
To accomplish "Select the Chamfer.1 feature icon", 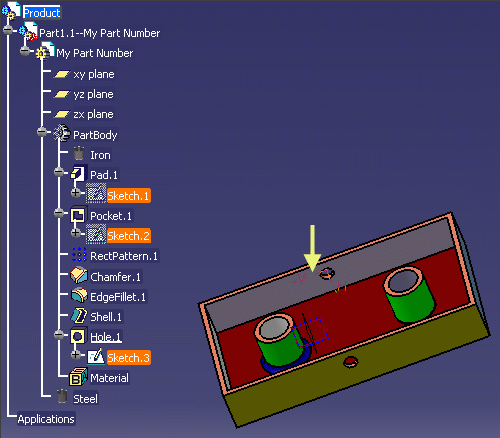I will pos(79,275).
